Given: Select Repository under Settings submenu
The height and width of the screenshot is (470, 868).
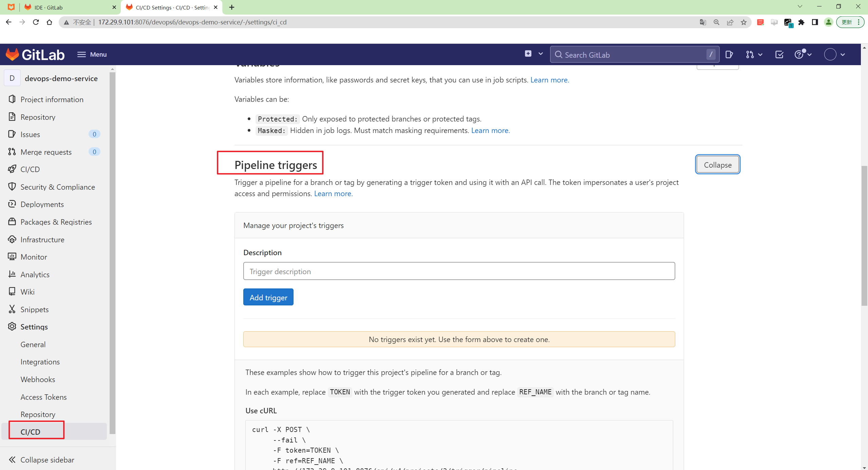Looking at the screenshot, I should click(x=38, y=414).
